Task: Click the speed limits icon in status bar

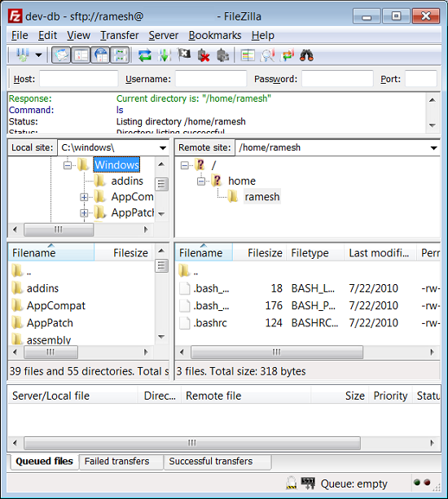Action: coord(308,483)
